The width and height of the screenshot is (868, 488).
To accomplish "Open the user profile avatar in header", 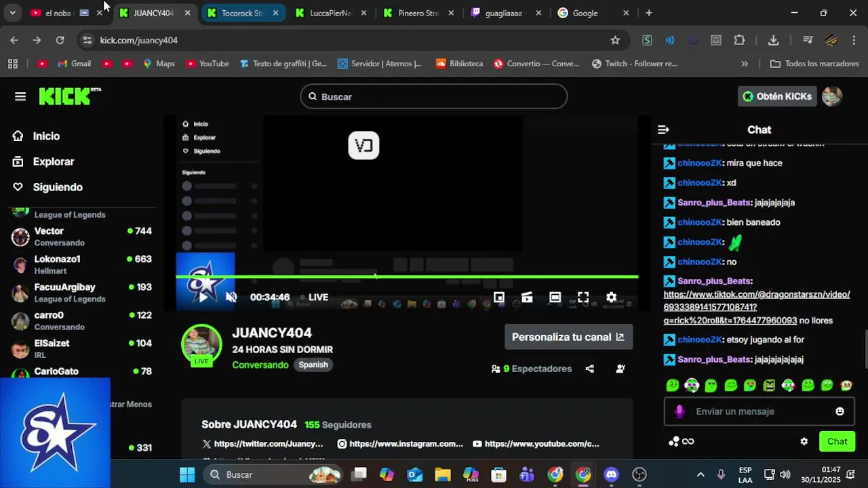I will [832, 96].
